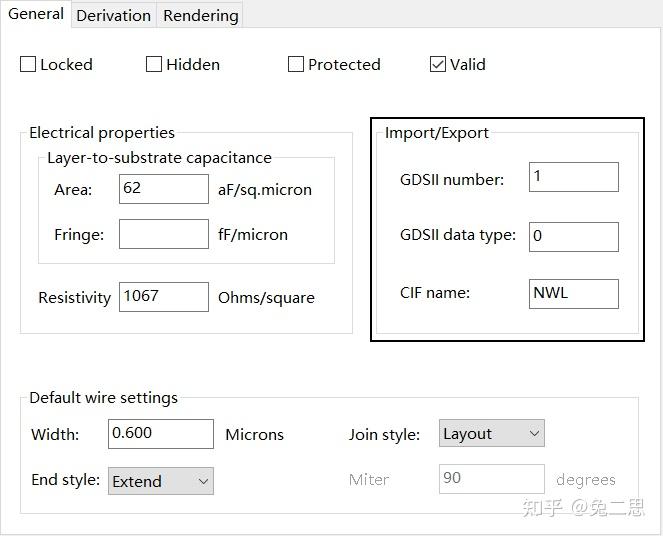Image resolution: width=663 pixels, height=536 pixels.
Task: Check the Hidden option
Action: point(154,64)
